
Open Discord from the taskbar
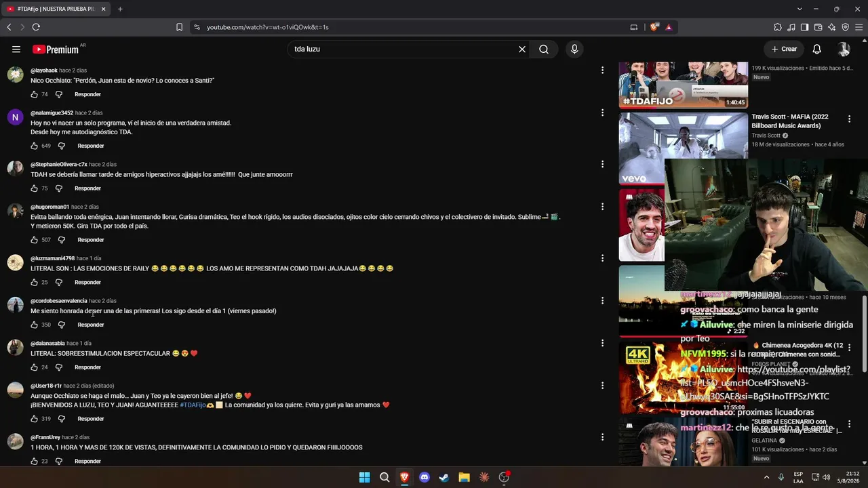click(425, 477)
